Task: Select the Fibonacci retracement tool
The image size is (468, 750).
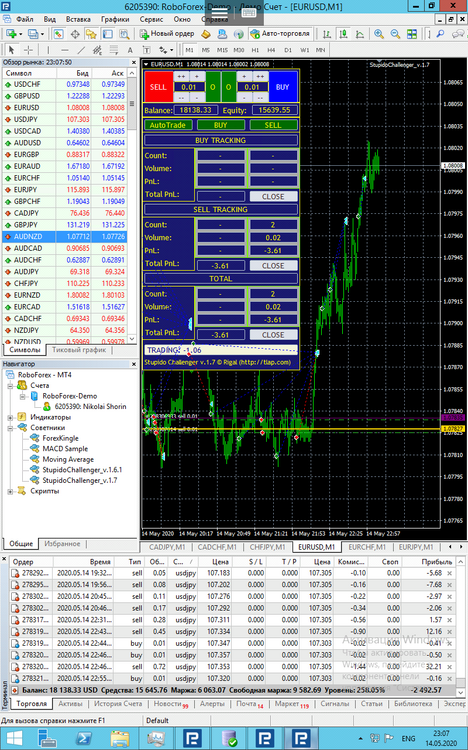Action: click(113, 50)
